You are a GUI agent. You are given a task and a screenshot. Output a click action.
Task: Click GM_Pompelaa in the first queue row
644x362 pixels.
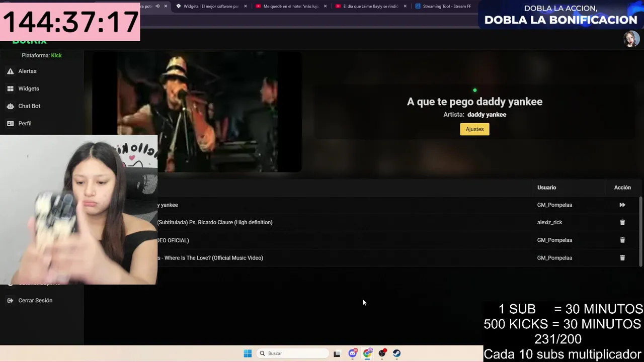554,205
